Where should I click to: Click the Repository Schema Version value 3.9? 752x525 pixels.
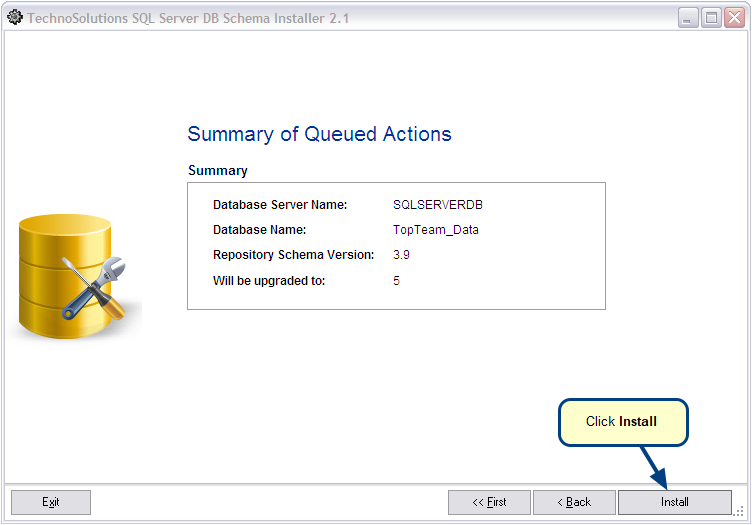[401, 255]
